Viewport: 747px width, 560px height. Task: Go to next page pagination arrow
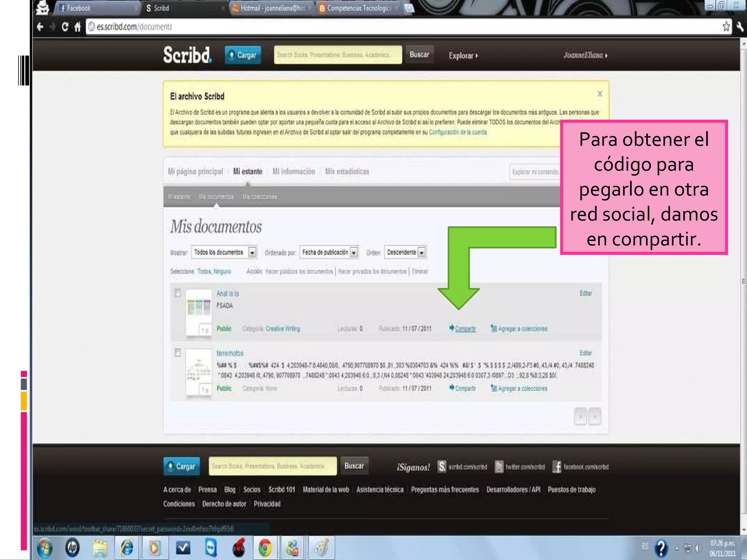tap(595, 416)
